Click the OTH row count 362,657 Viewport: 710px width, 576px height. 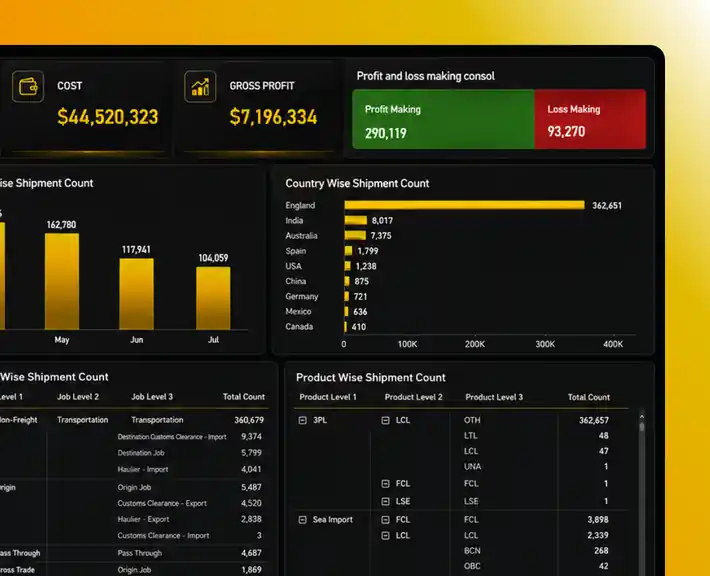point(594,420)
